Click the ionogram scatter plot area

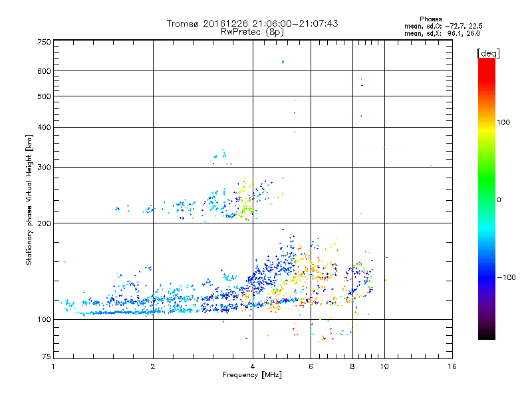pyautogui.click(x=253, y=199)
